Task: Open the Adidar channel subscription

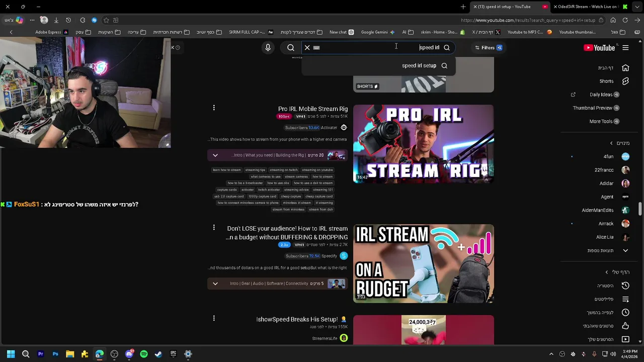Action: [x=614, y=184]
